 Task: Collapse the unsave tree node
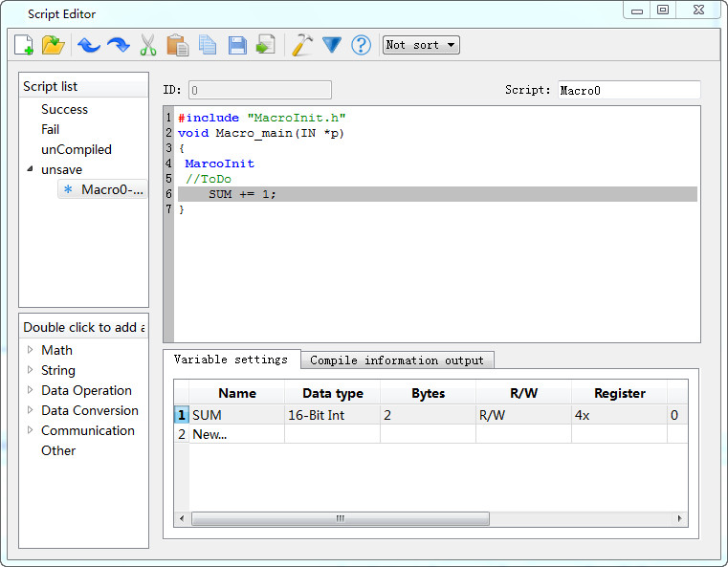30,169
